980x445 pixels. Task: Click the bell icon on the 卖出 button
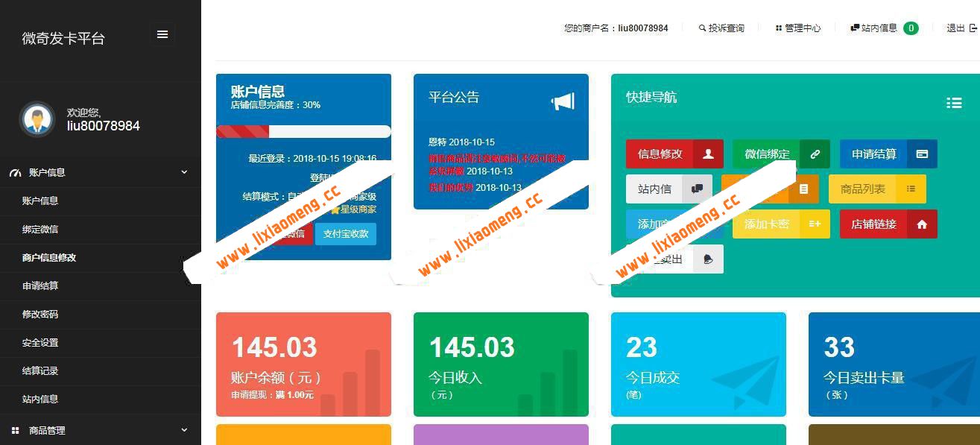[708, 259]
